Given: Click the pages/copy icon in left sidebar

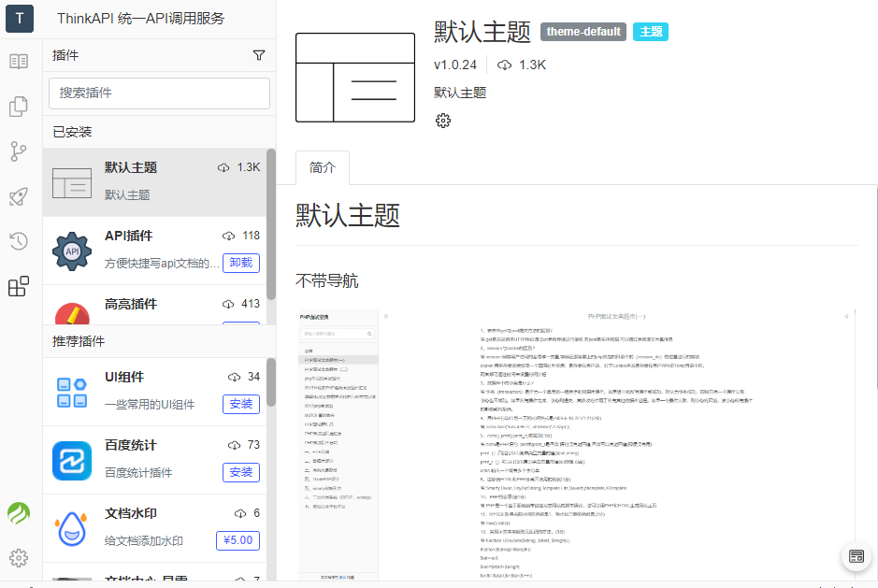Looking at the screenshot, I should coord(19,106).
